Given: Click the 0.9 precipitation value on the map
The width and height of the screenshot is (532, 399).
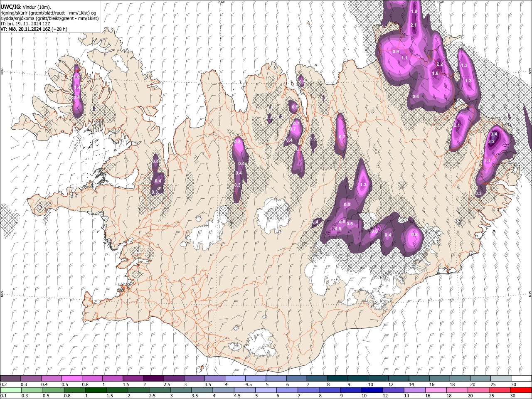Looking at the screenshot, I should (x=396, y=52).
